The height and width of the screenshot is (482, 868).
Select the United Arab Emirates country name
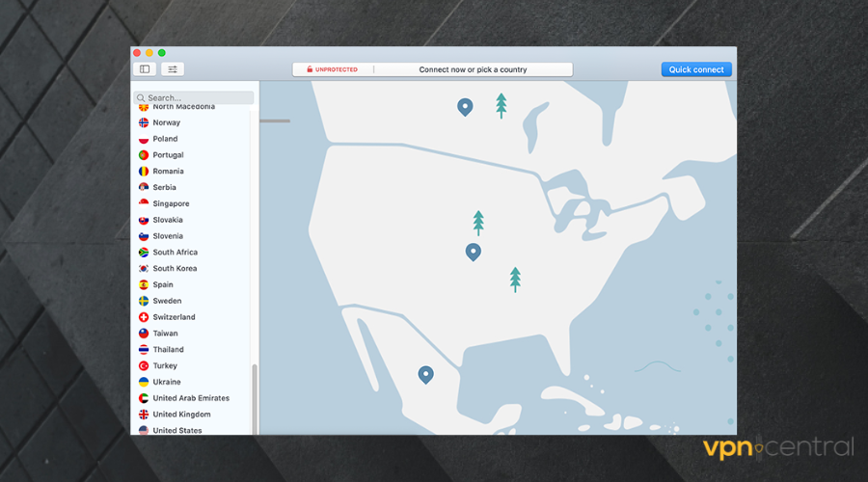(x=191, y=398)
